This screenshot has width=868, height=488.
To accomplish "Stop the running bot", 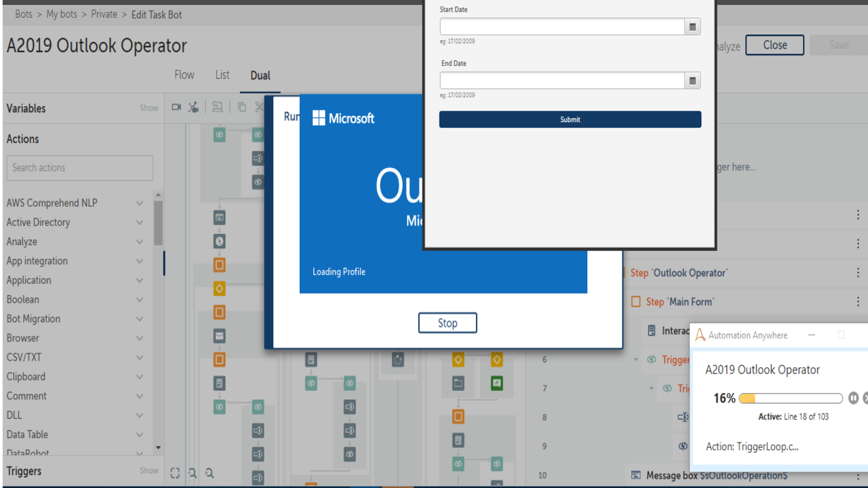I will click(x=448, y=323).
